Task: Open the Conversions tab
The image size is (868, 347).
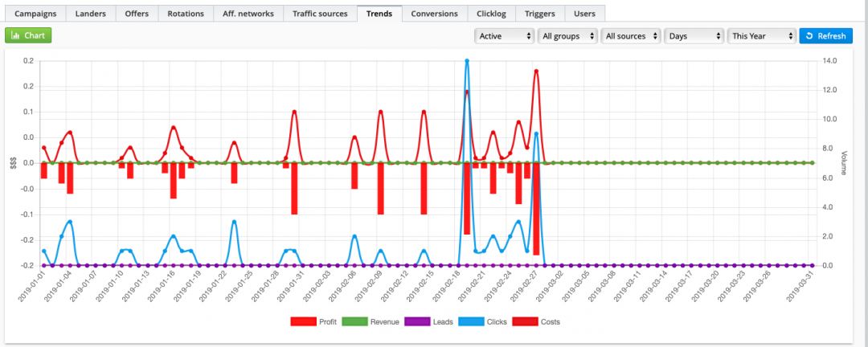Action: click(x=434, y=14)
